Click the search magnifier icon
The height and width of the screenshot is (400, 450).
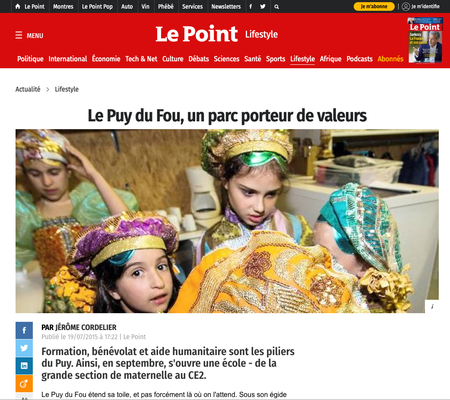click(x=276, y=7)
